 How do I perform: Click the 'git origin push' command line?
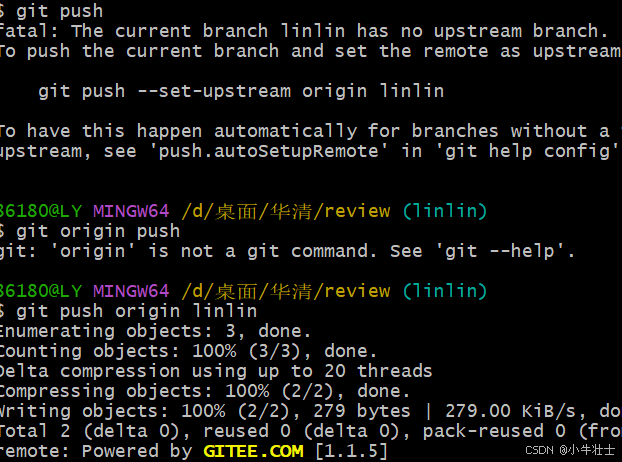(90, 231)
